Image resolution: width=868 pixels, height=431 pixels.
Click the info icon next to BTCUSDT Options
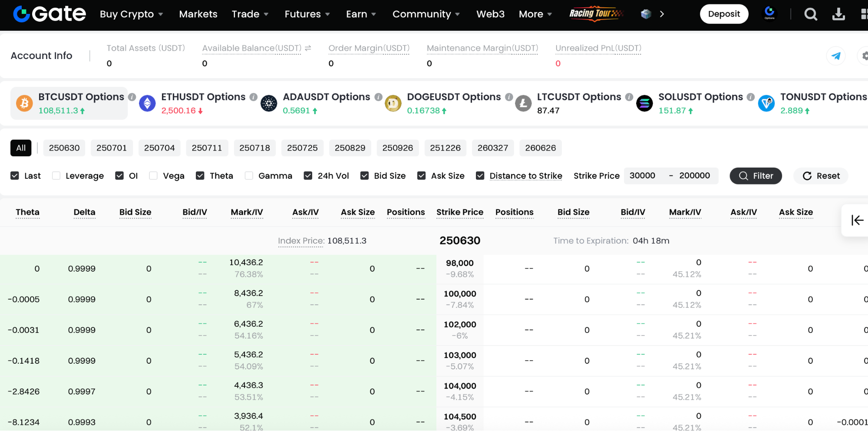tap(132, 97)
